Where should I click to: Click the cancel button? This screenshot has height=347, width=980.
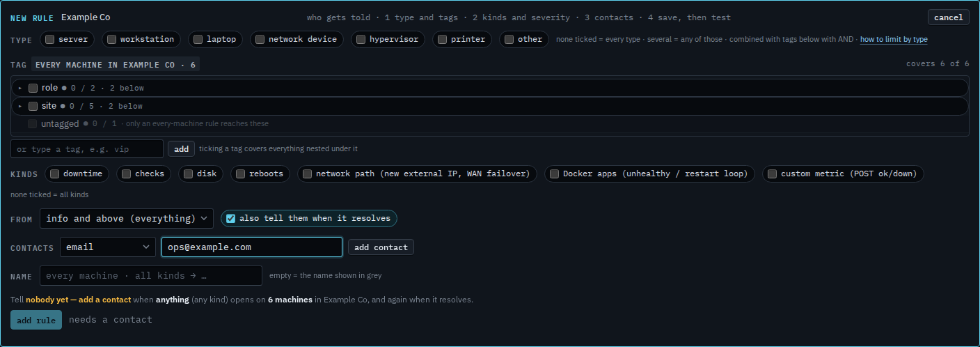tap(948, 17)
